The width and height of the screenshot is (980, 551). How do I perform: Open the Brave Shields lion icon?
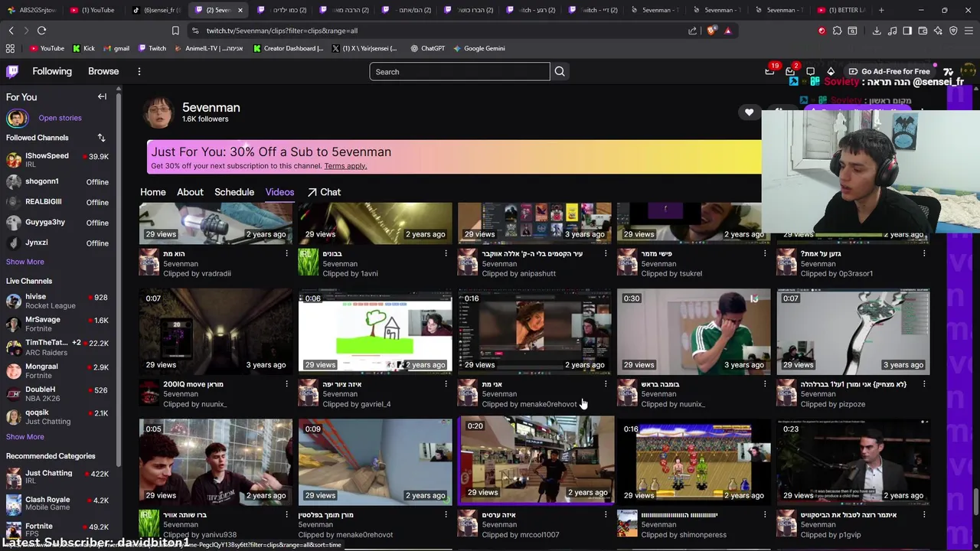712,31
